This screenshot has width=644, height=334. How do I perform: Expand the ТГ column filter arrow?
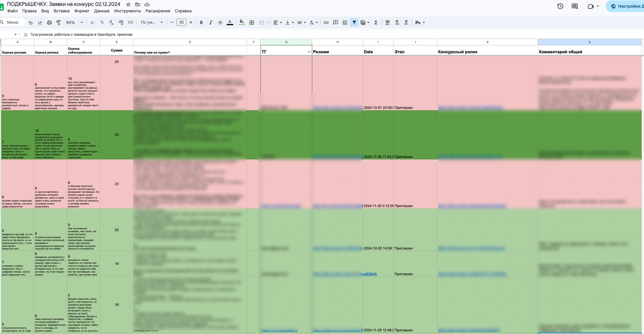[309, 52]
